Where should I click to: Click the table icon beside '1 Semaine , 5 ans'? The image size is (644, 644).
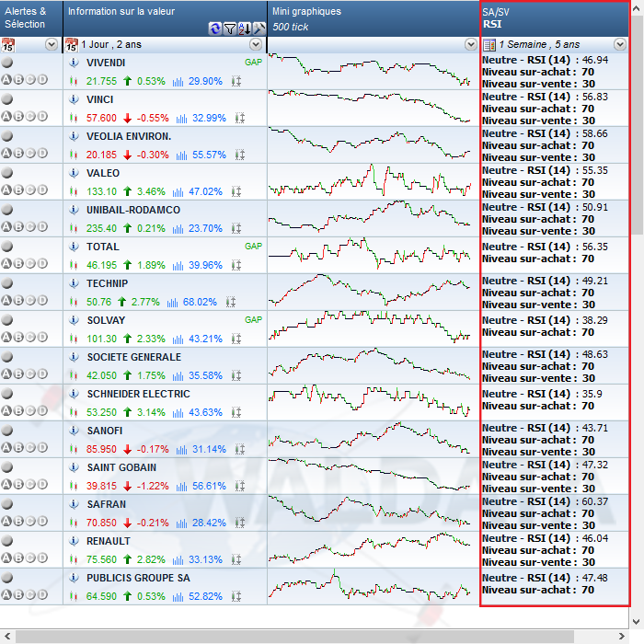click(x=489, y=44)
